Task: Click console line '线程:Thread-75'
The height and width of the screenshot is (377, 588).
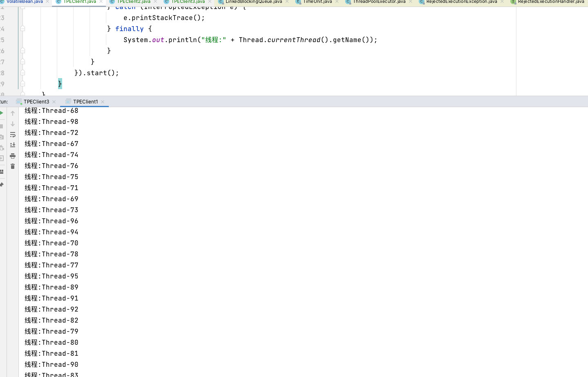Action: coord(51,177)
